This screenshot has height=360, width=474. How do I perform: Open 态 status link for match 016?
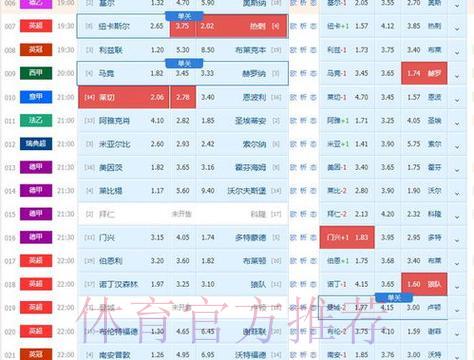pos(313,237)
